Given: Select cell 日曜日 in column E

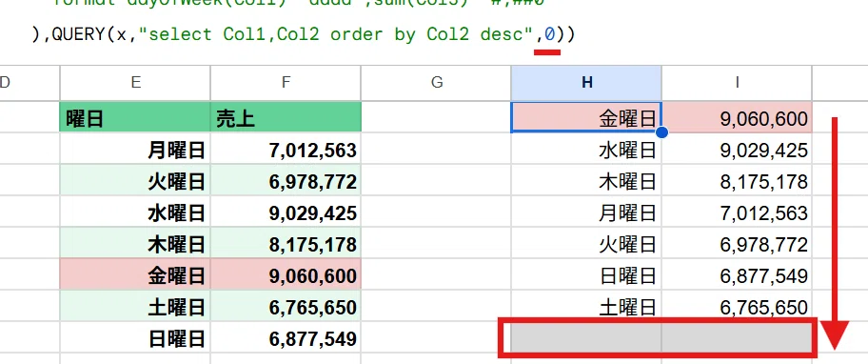Looking at the screenshot, I should click(135, 338).
